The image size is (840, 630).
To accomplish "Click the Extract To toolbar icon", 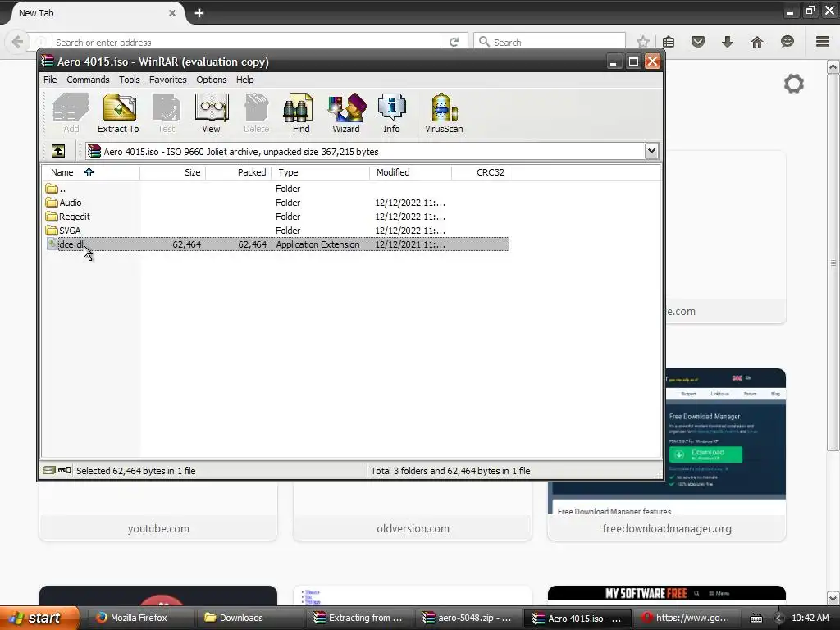I will (x=118, y=113).
